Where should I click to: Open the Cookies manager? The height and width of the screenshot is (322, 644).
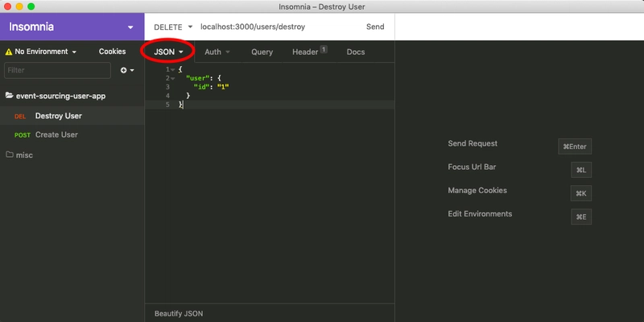point(112,52)
